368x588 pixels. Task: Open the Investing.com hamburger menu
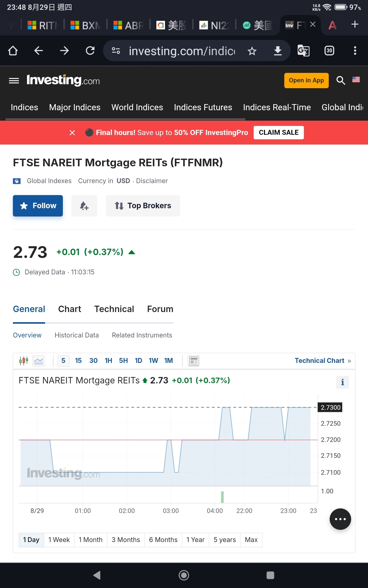coord(14,81)
